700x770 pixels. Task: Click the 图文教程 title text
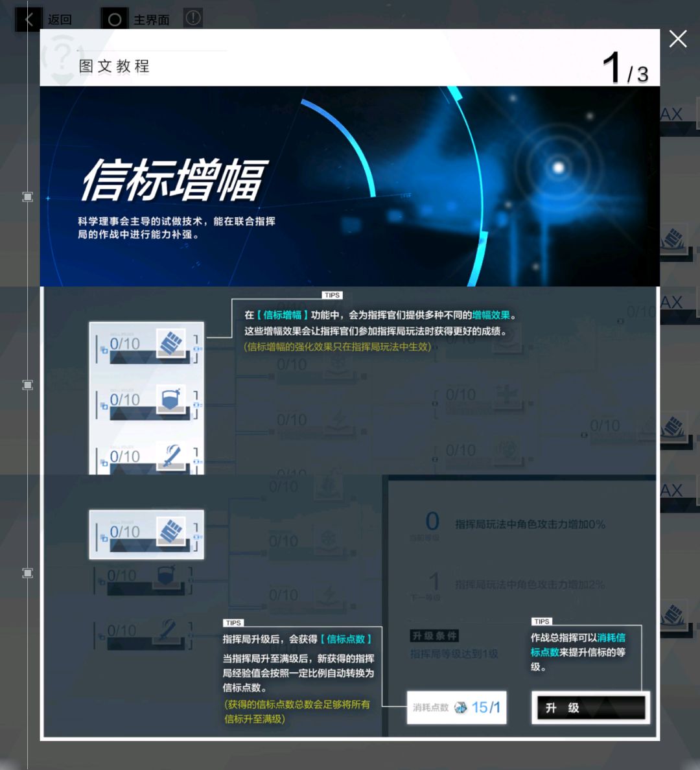point(115,66)
